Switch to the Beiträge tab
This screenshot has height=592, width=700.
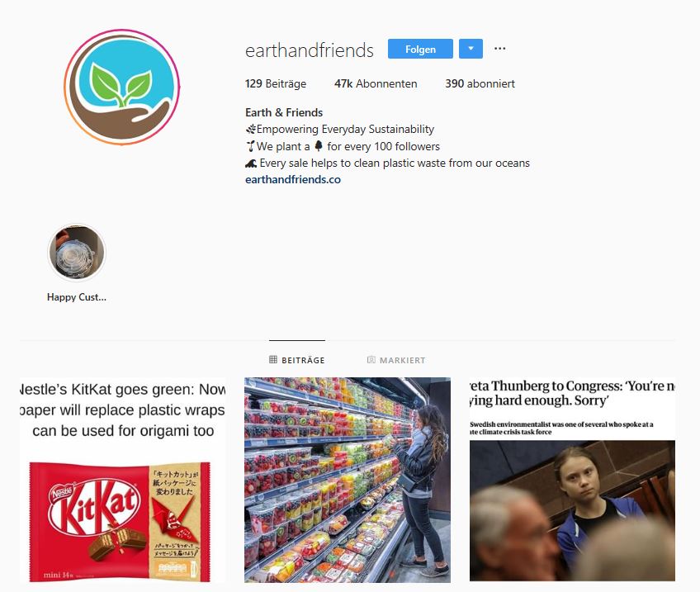click(x=297, y=360)
